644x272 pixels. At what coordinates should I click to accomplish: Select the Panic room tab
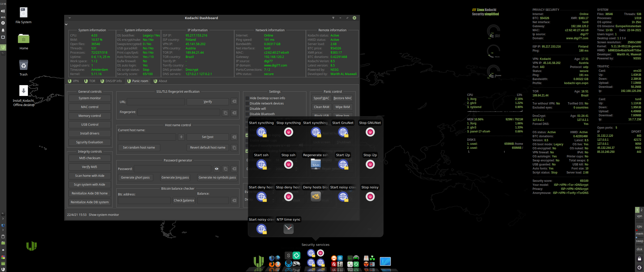pyautogui.click(x=138, y=81)
